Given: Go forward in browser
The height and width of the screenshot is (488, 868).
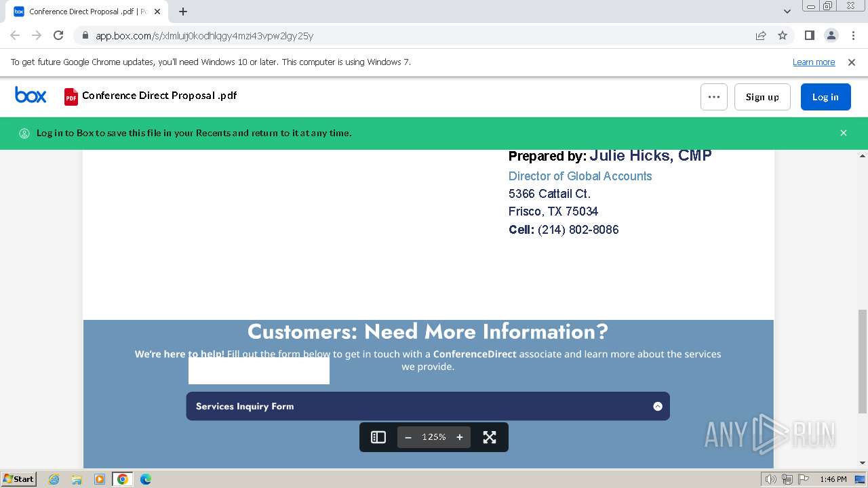Looking at the screenshot, I should pos(37,35).
